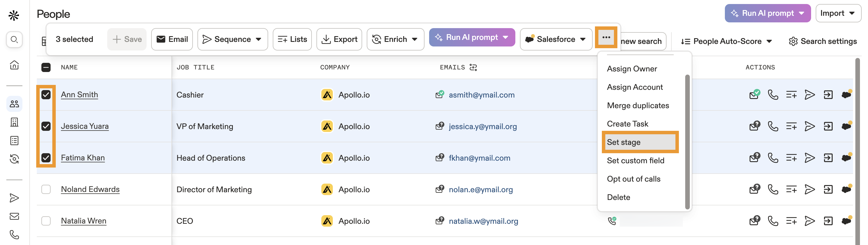Click the Export button
This screenshot has width=868, height=245.
(339, 39)
